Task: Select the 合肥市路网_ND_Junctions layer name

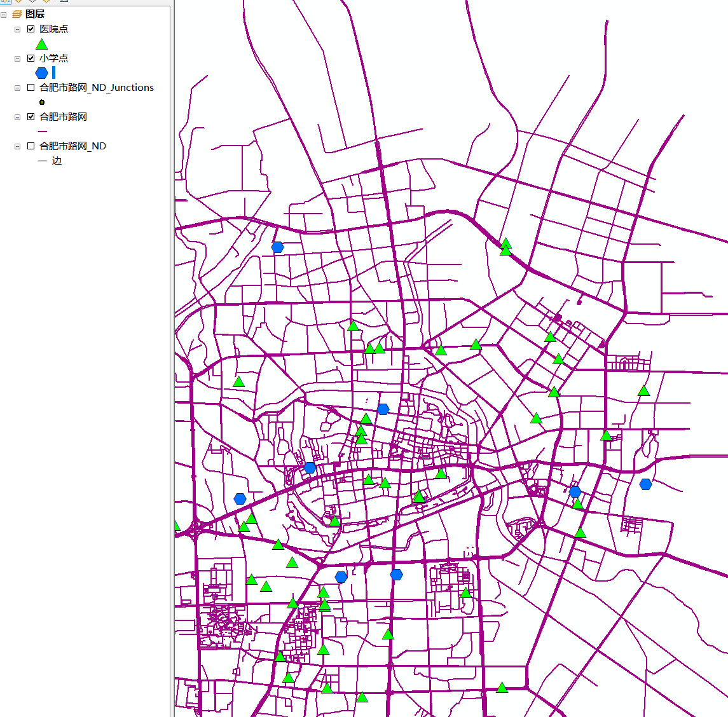Action: (97, 87)
